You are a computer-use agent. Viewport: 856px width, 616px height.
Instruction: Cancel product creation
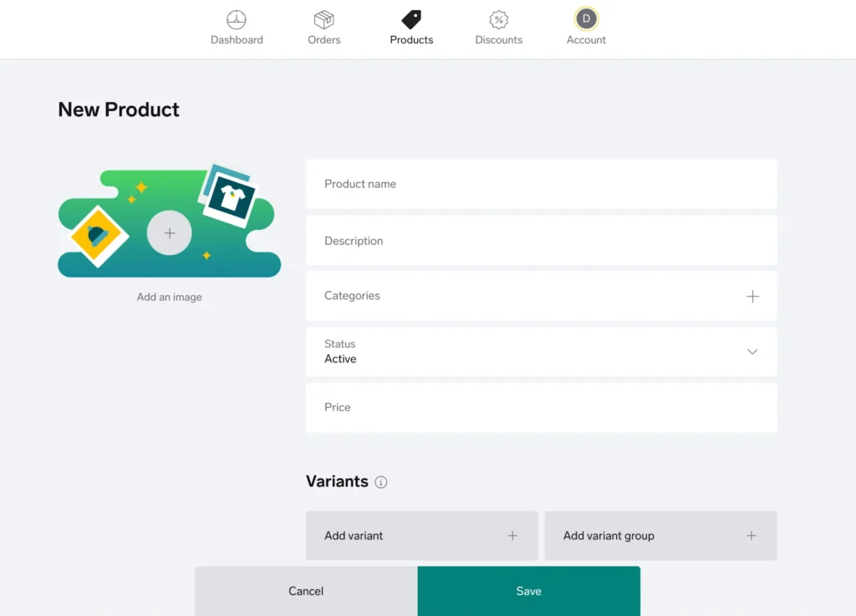(306, 591)
